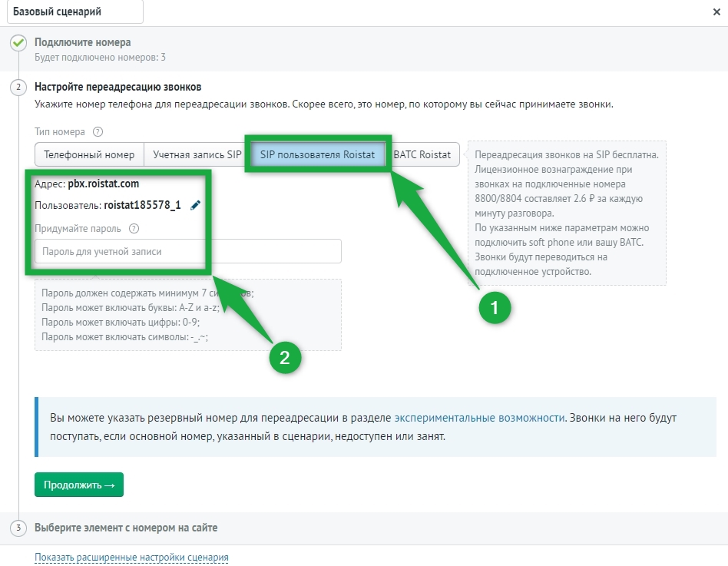Focus the 'Пароль для учетной записи' field
The width and height of the screenshot is (728, 566).
click(188, 251)
